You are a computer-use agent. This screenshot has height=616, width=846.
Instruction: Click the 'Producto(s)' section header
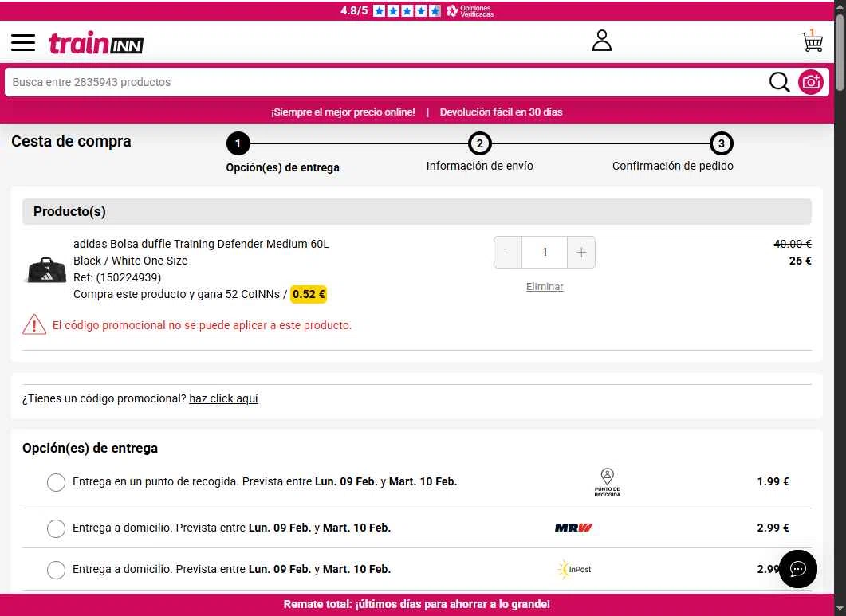[416, 211]
